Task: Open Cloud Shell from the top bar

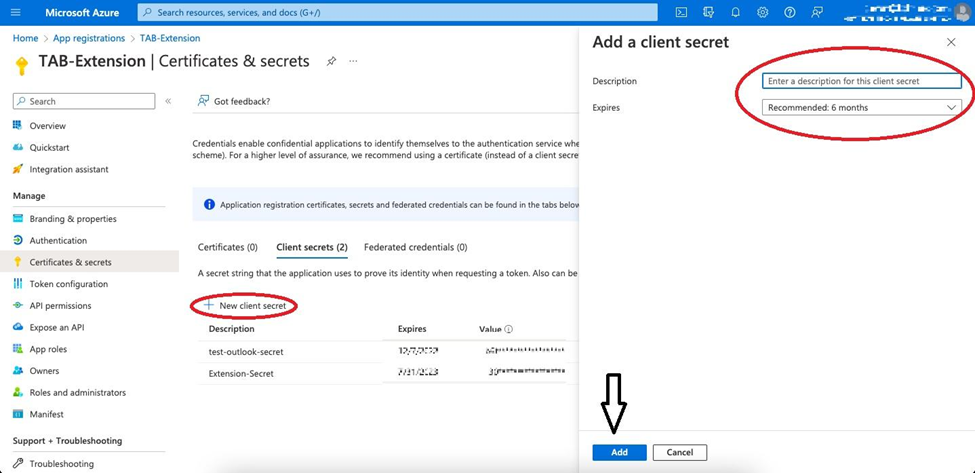Action: tap(682, 12)
